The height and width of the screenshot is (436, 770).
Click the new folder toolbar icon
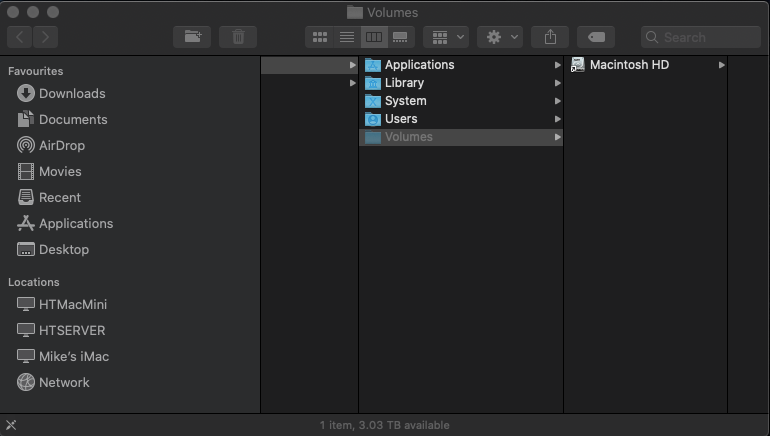tap(191, 37)
